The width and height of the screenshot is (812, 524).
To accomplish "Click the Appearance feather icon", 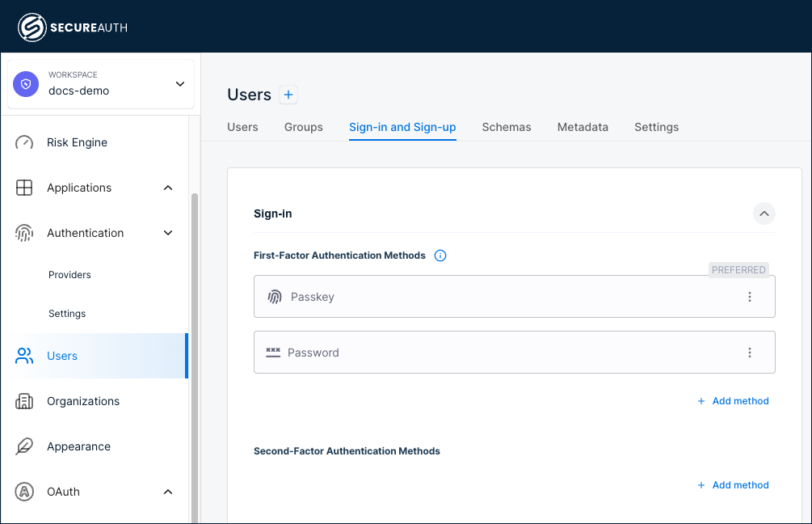I will 24,446.
